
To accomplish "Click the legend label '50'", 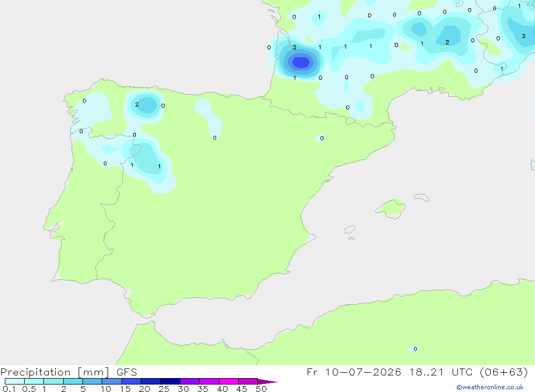I will pos(261,389).
